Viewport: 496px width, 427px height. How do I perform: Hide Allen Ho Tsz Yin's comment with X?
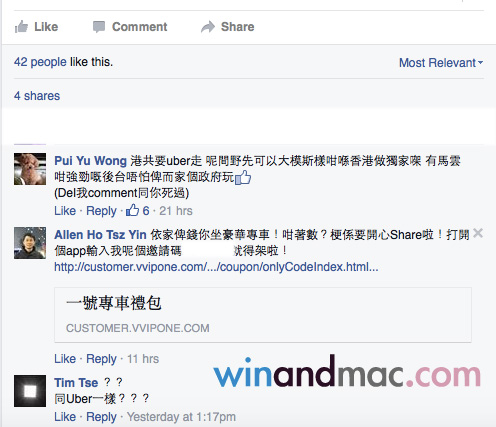[x=478, y=233]
